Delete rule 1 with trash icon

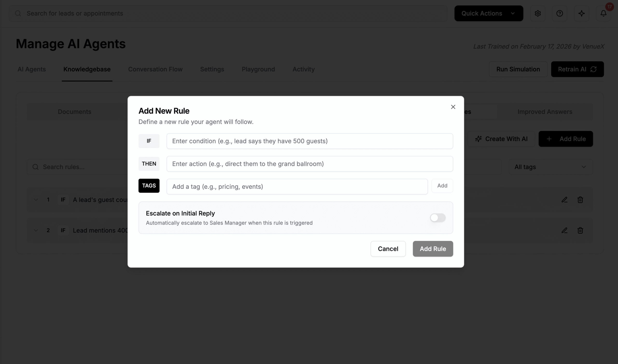pyautogui.click(x=580, y=200)
